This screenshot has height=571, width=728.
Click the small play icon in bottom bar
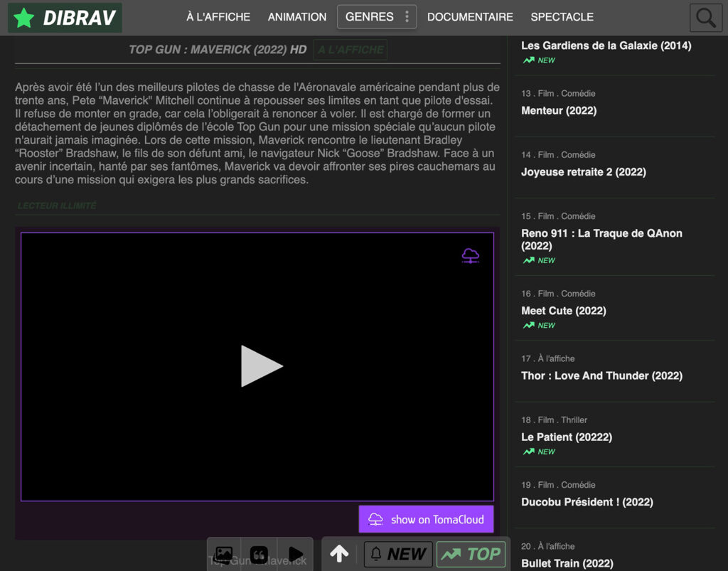[x=295, y=554]
